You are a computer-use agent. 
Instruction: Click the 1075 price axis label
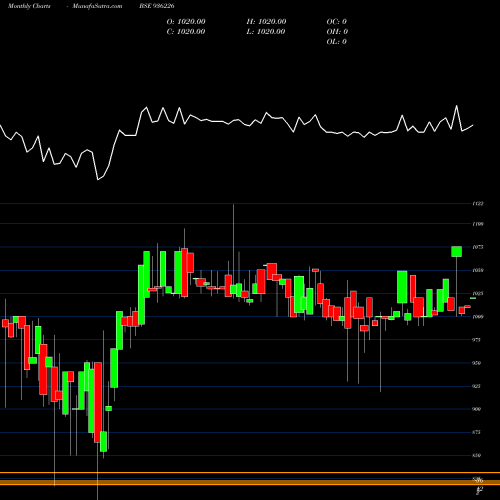point(478,247)
